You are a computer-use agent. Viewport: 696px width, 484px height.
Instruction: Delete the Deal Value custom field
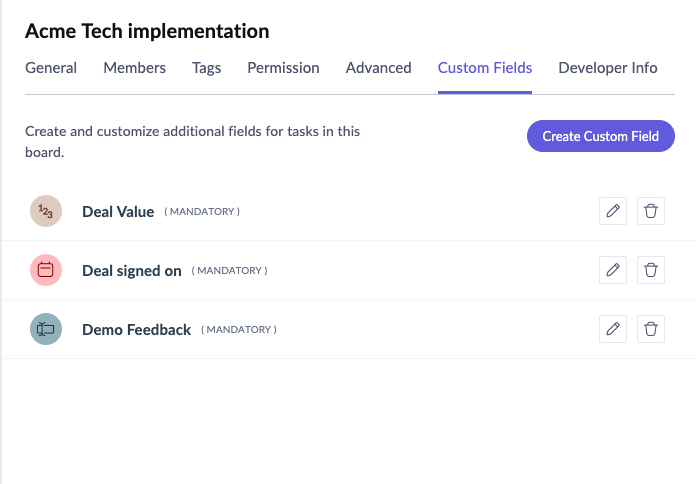[651, 211]
